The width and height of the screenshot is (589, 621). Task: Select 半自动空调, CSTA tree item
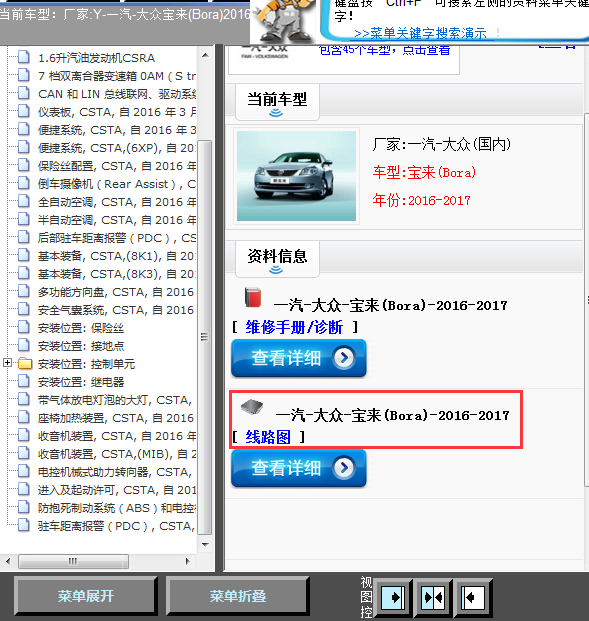pyautogui.click(x=117, y=220)
